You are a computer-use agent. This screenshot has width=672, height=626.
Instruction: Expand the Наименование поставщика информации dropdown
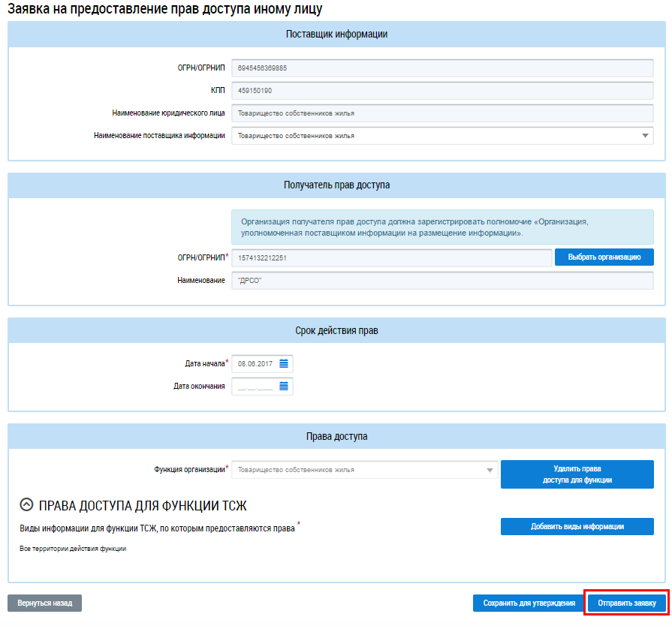click(645, 136)
